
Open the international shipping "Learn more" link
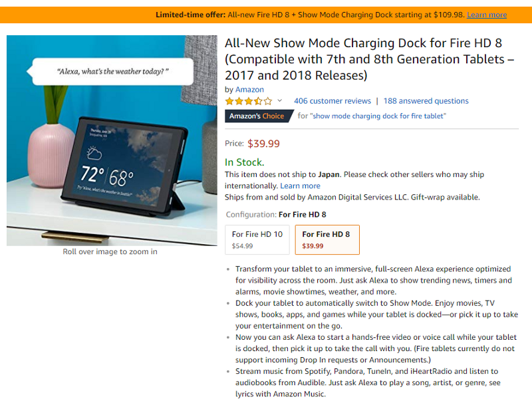(301, 186)
